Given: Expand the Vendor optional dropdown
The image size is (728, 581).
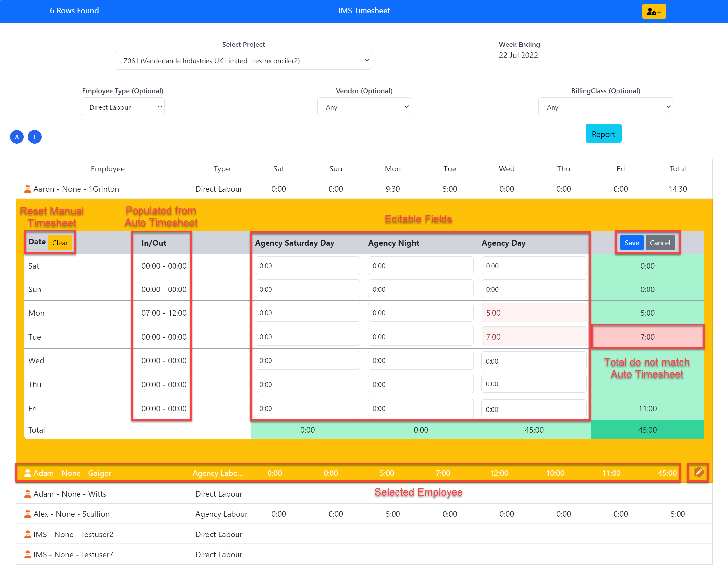Looking at the screenshot, I should tap(364, 107).
